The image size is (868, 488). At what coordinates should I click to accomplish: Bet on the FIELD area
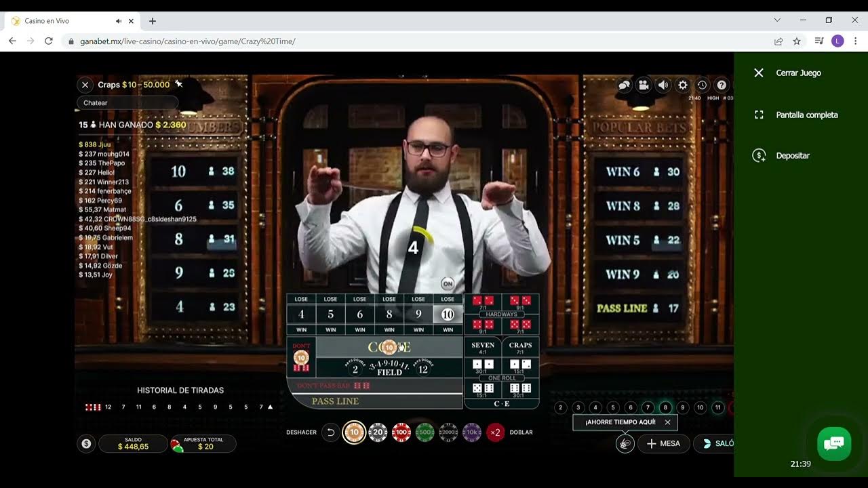(389, 368)
